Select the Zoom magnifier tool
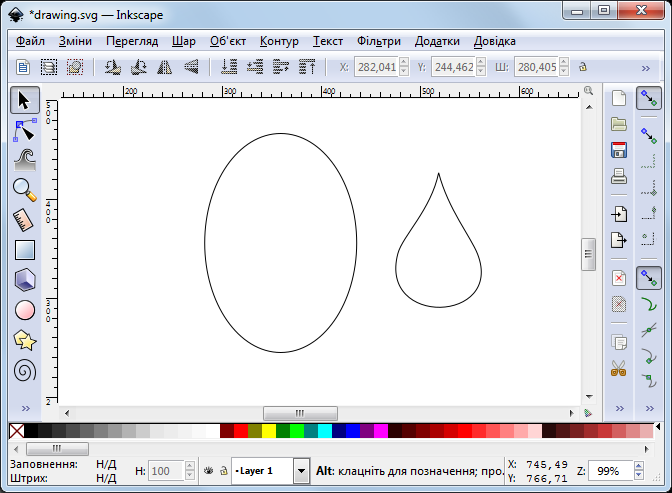672x493 pixels. coord(25,188)
